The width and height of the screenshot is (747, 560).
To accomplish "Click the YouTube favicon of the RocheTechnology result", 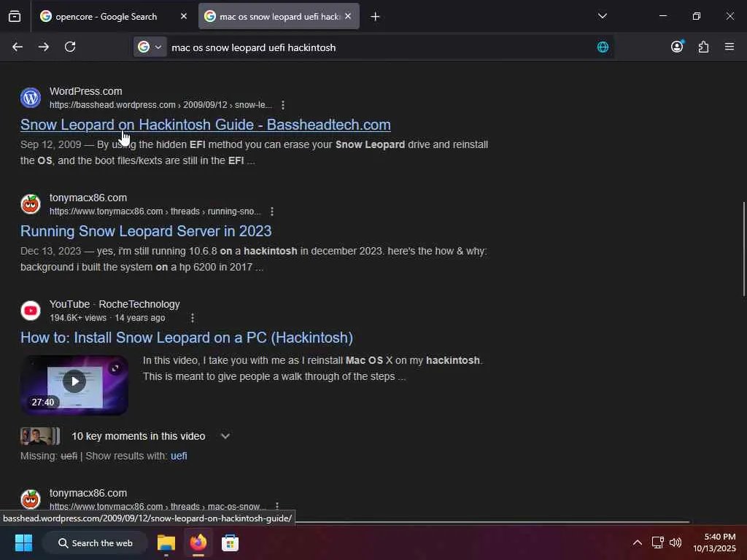I will (31, 311).
